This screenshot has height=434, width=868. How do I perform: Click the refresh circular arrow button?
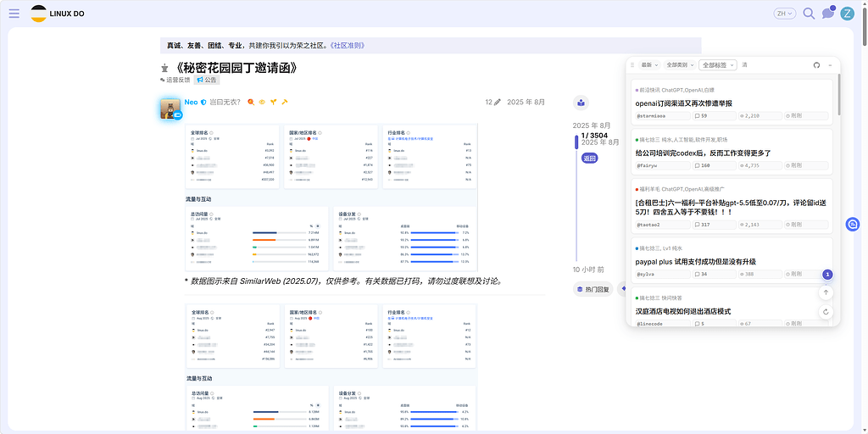pos(826,312)
